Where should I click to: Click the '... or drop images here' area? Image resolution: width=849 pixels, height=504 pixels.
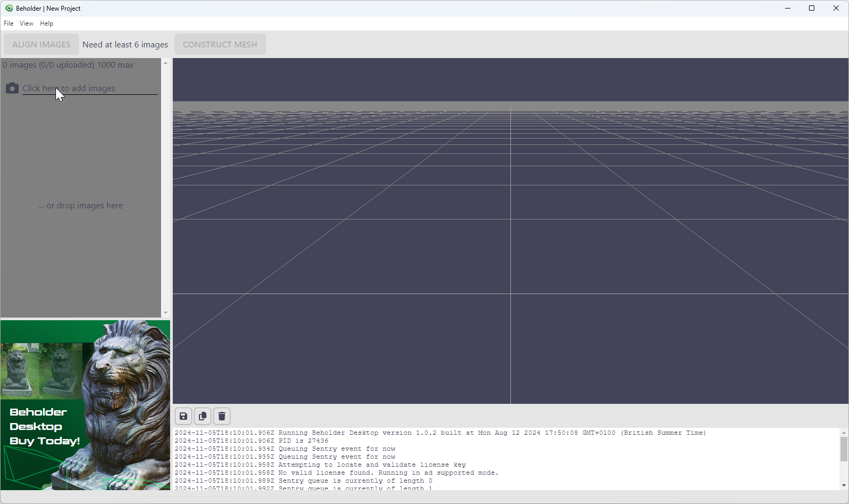[81, 206]
